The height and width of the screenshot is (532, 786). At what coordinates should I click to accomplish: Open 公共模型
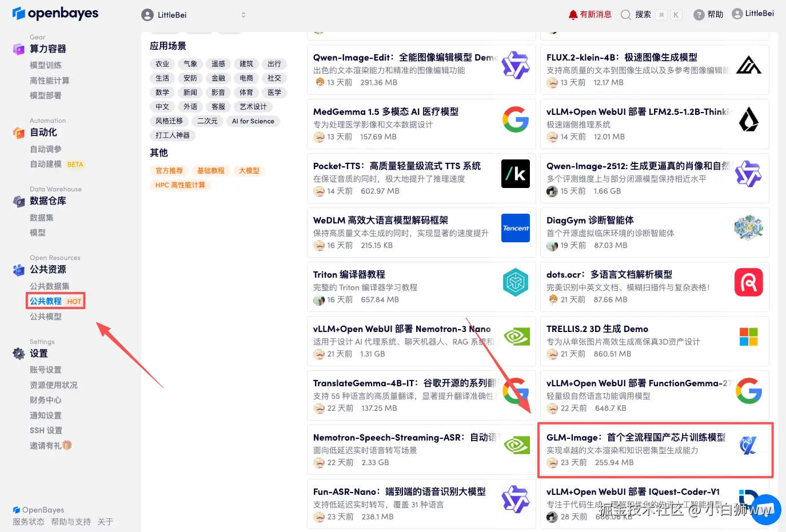(46, 317)
